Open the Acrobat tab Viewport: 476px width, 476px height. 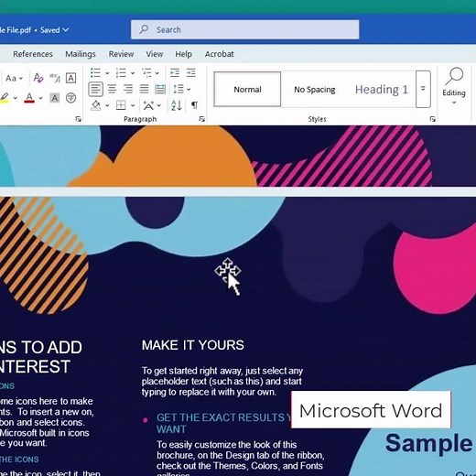[x=219, y=54]
